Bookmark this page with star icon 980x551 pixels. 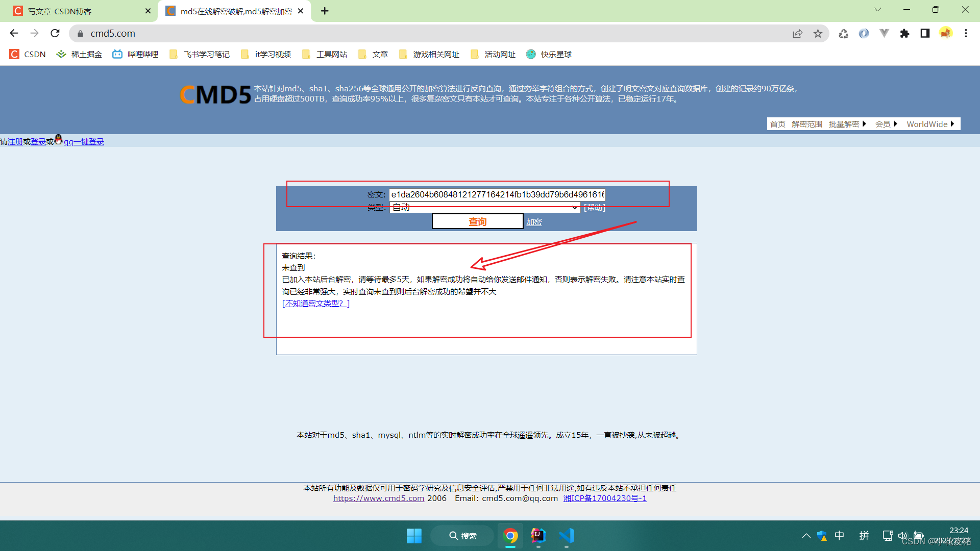pyautogui.click(x=818, y=33)
